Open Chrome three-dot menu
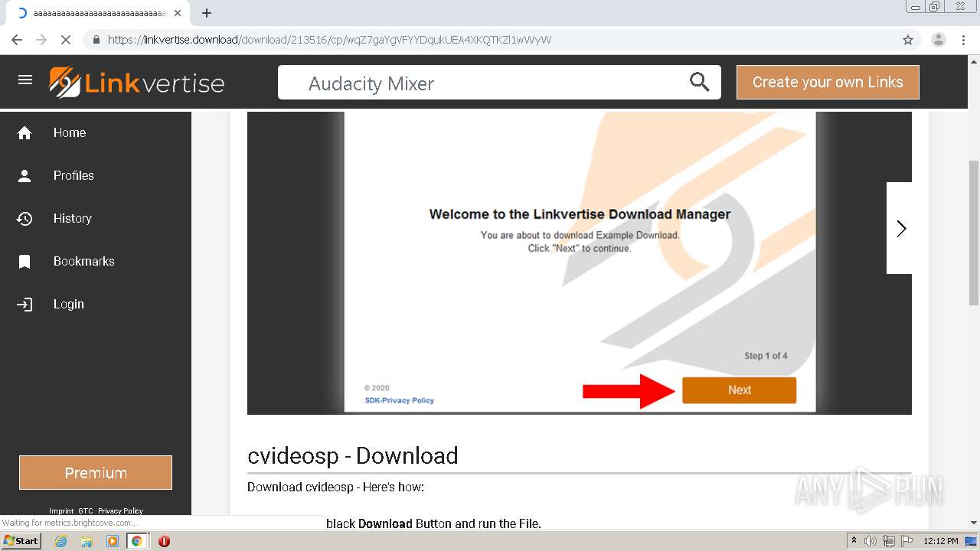Image resolution: width=980 pixels, height=551 pixels. [x=964, y=40]
